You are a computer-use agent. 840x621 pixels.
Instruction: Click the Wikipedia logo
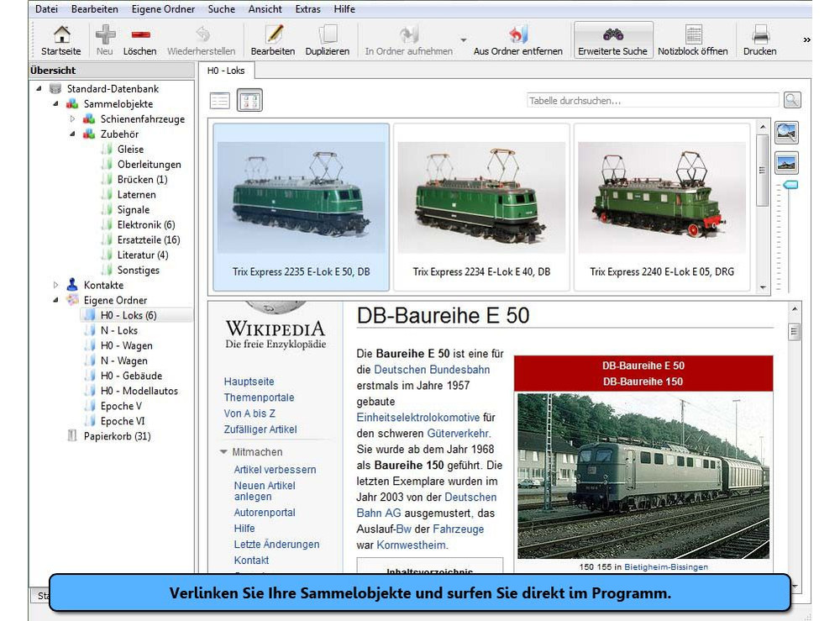tap(276, 326)
